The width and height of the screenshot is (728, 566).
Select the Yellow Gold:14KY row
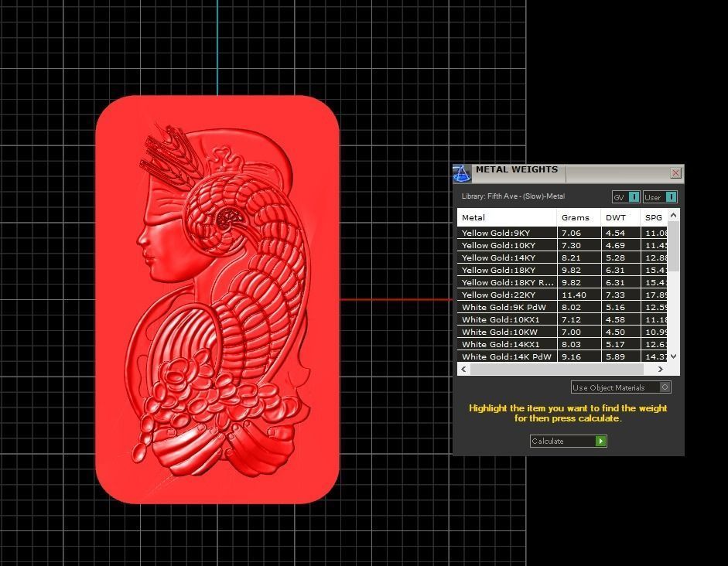(x=562, y=258)
